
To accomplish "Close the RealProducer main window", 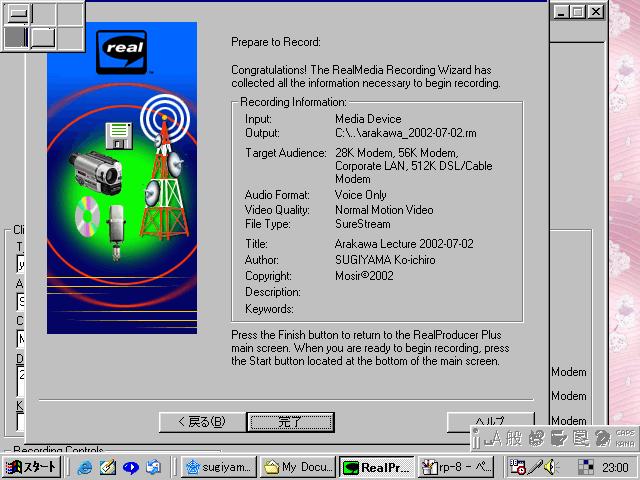I will pos(596,12).
